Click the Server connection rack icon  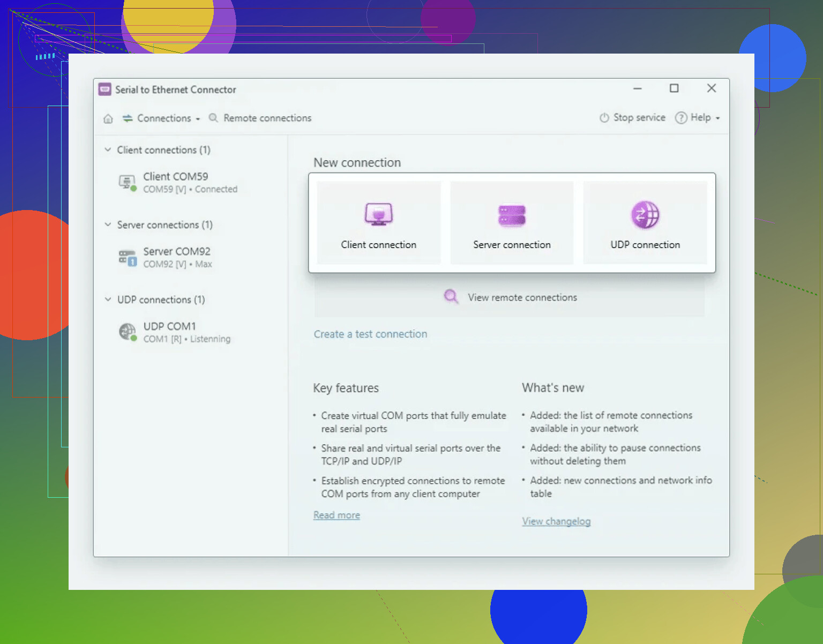point(512,215)
